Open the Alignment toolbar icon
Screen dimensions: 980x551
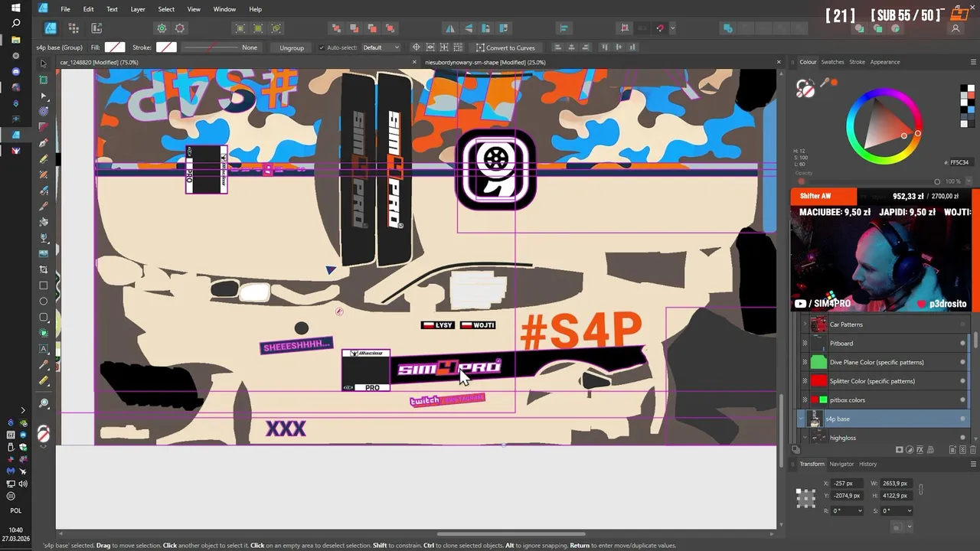(563, 28)
